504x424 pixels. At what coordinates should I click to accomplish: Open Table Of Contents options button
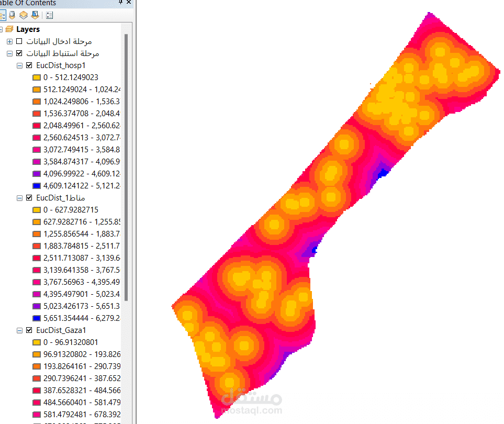pos(49,15)
